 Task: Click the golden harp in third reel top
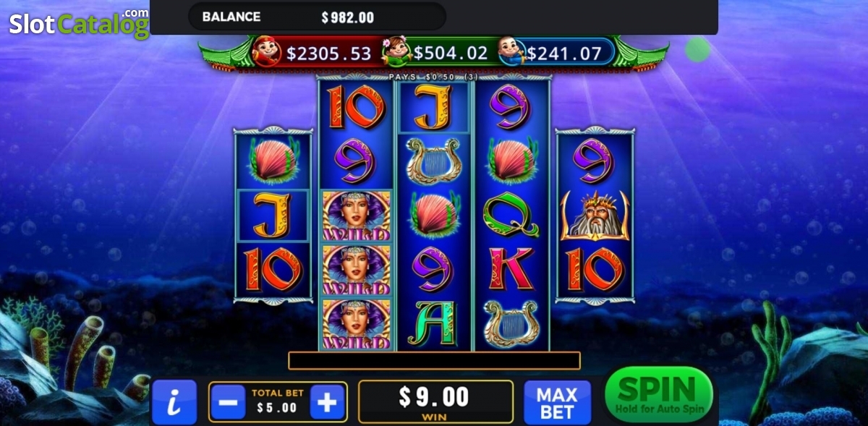click(x=433, y=161)
